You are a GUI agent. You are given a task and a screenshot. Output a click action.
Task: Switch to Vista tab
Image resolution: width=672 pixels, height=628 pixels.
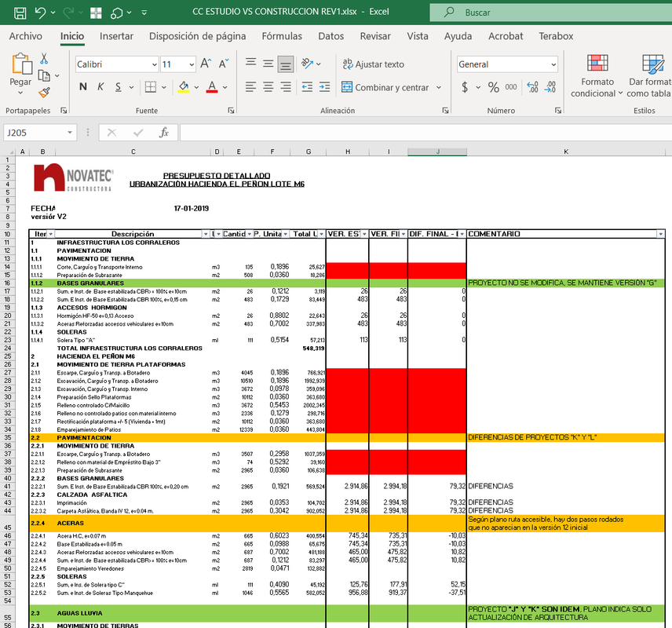click(418, 36)
